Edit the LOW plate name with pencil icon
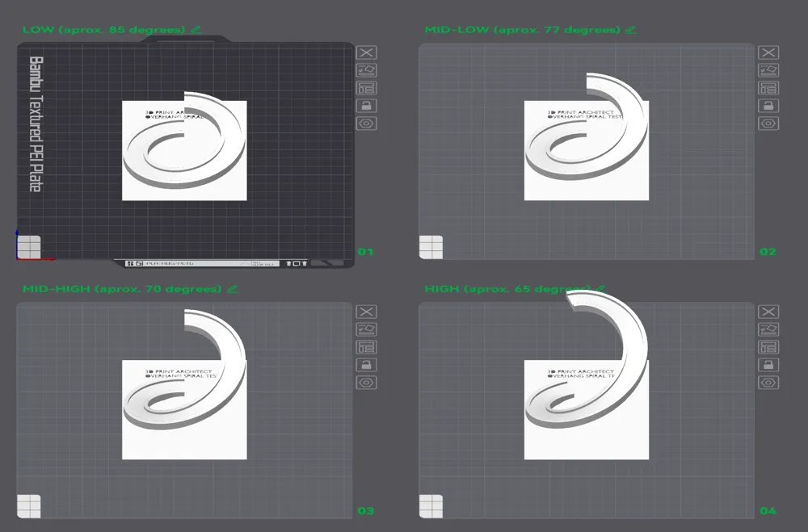This screenshot has width=808, height=532. click(196, 29)
